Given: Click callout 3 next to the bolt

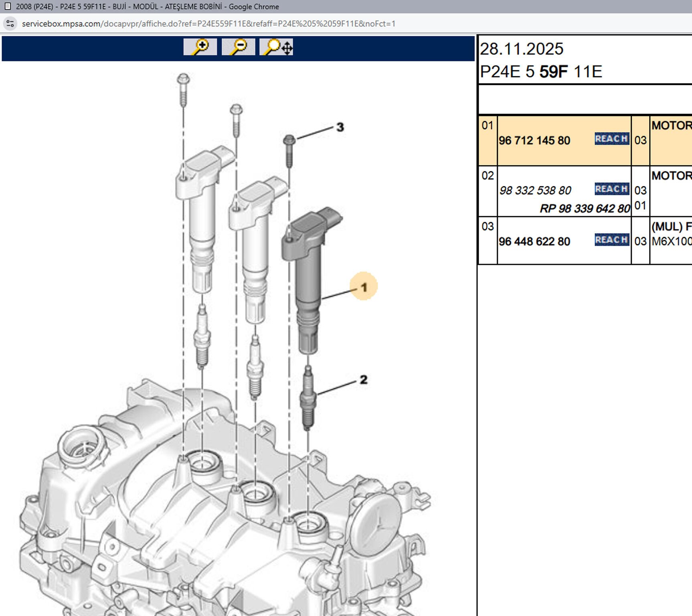Looking at the screenshot, I should (x=340, y=127).
